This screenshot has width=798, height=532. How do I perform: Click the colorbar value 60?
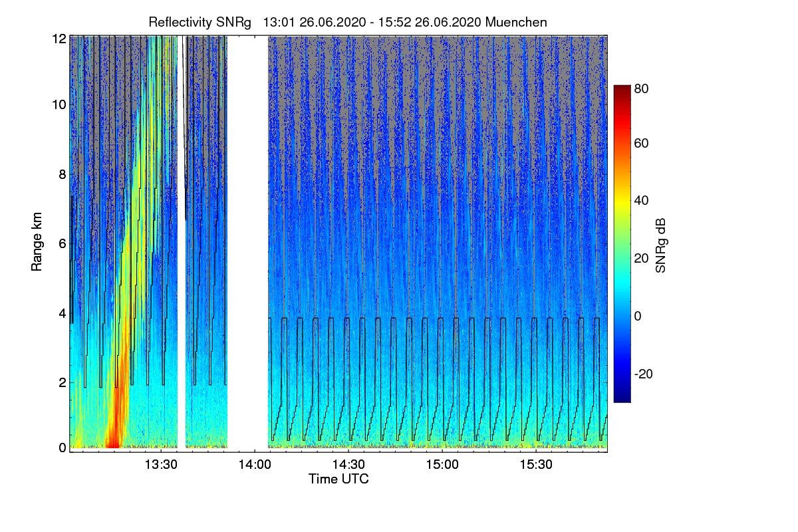tap(642, 143)
